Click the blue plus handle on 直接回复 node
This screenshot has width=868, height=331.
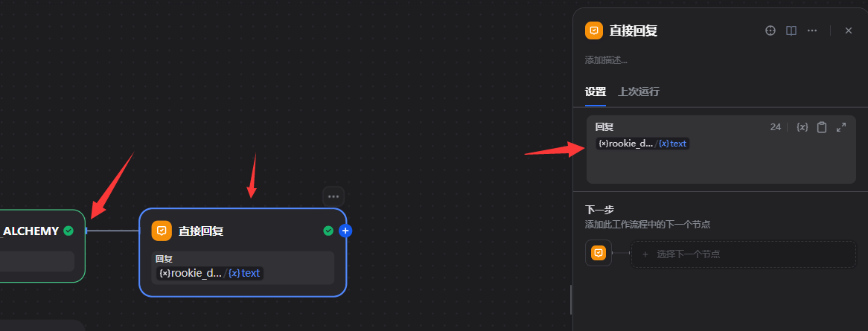[345, 231]
